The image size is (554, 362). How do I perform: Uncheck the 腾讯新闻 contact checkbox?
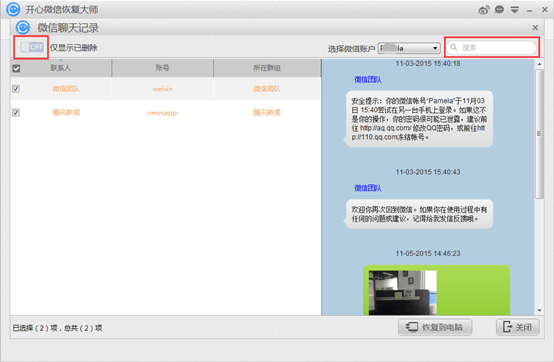(x=16, y=112)
